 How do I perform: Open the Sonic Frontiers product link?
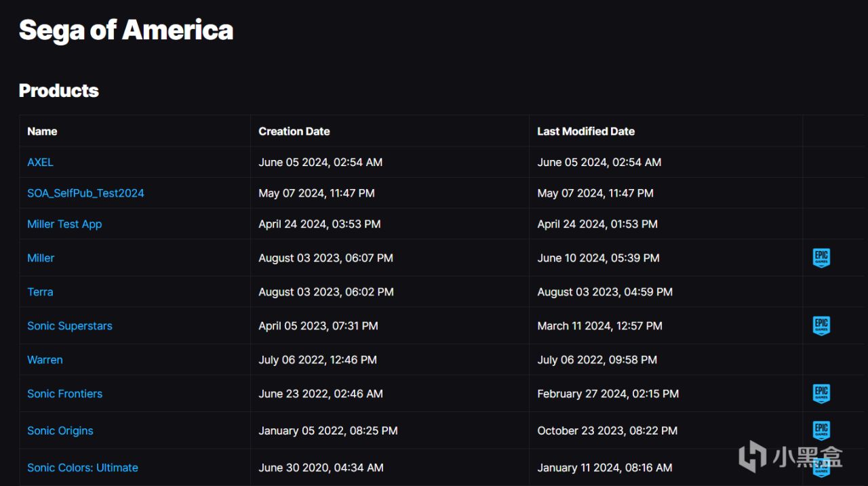(x=64, y=393)
